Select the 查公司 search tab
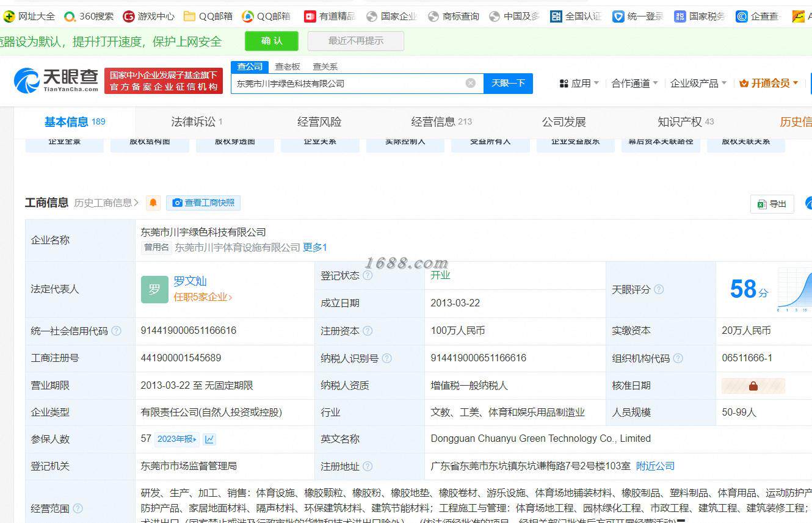Viewport: 812px width, 523px height. pos(250,67)
